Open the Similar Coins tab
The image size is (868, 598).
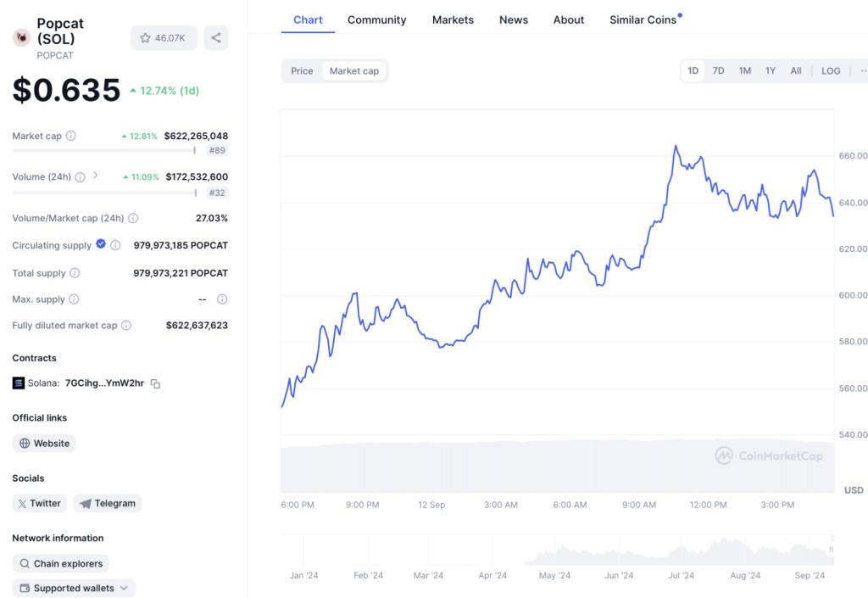645,20
